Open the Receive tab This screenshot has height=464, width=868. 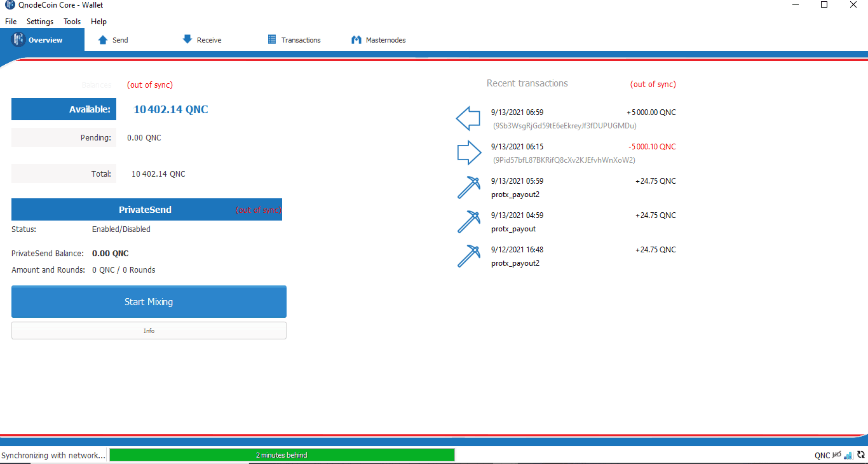[202, 40]
